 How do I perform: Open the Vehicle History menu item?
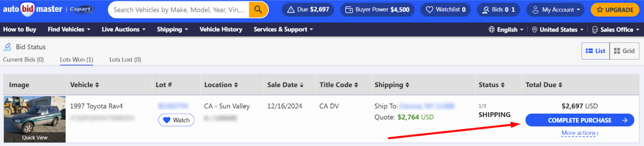click(221, 29)
